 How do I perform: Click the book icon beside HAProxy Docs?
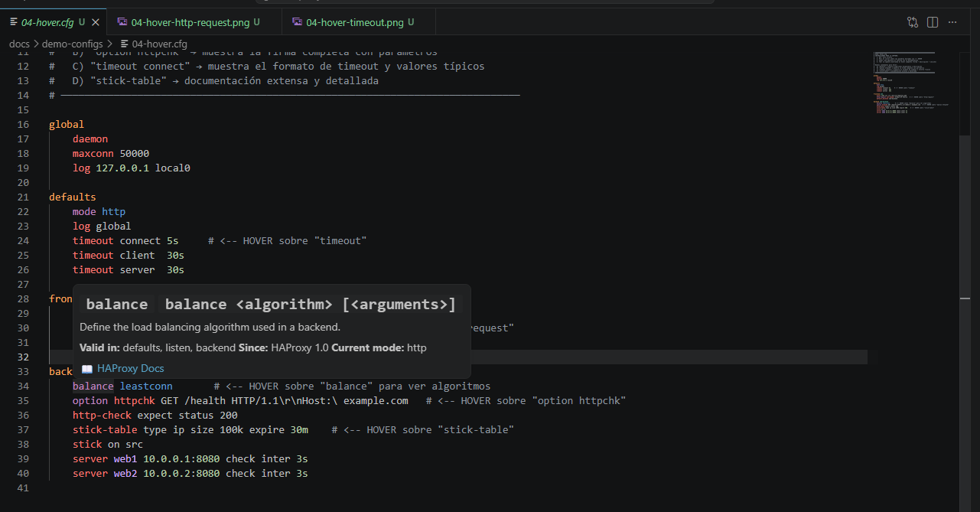point(86,368)
